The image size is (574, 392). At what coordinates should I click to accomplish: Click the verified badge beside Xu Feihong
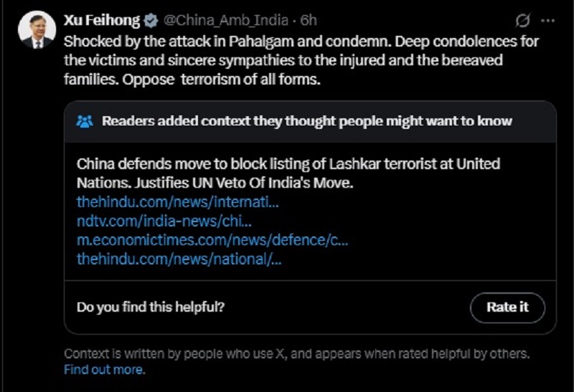tap(151, 19)
